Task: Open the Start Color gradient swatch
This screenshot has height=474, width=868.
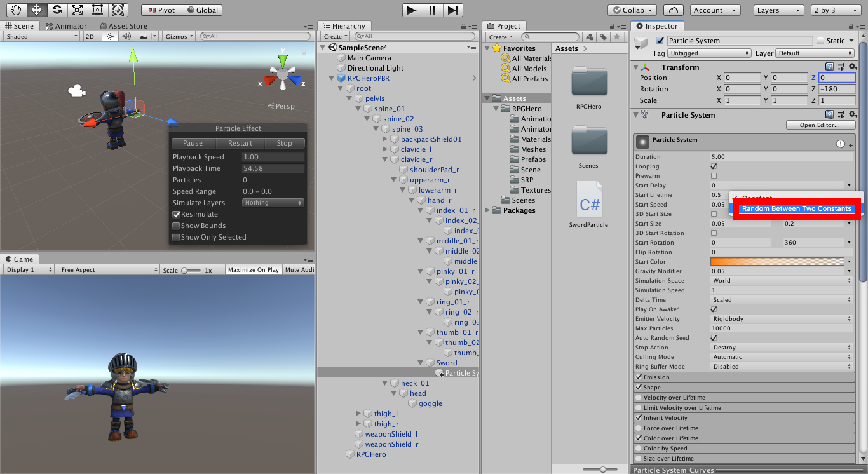Action: click(778, 262)
